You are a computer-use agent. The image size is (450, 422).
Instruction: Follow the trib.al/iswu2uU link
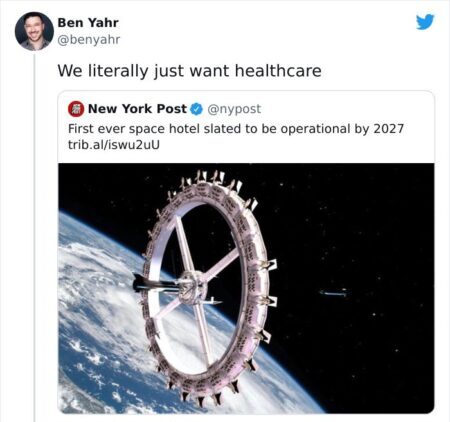114,145
